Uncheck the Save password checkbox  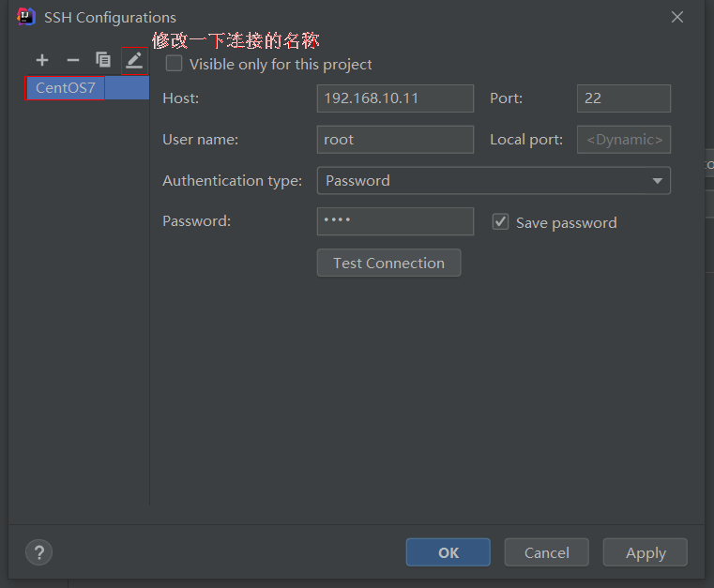(x=501, y=222)
